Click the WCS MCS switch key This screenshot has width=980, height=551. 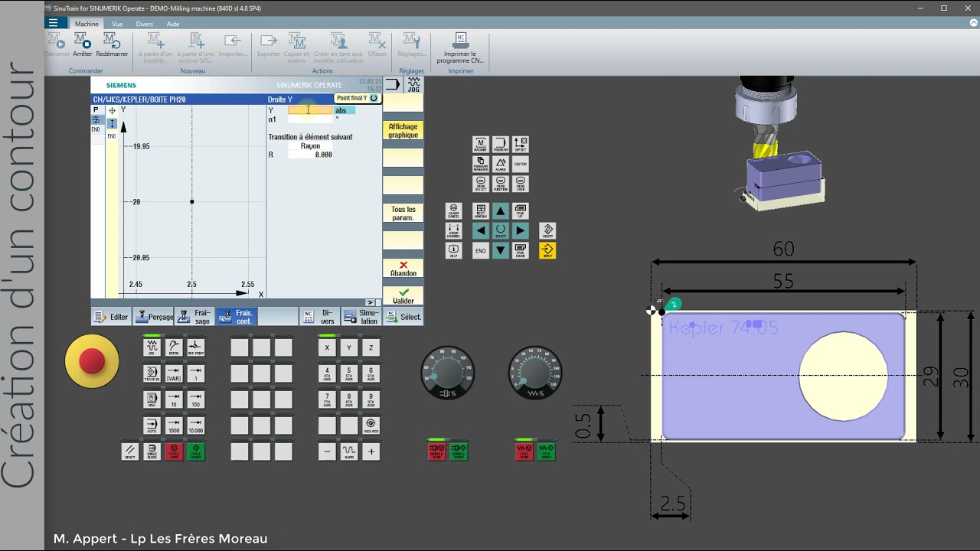tap(371, 425)
